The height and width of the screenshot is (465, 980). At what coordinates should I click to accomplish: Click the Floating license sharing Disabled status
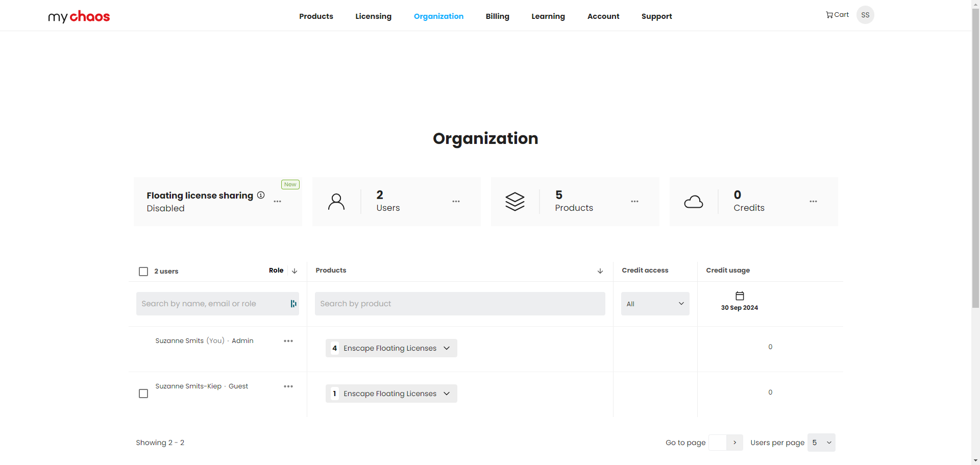click(x=165, y=208)
